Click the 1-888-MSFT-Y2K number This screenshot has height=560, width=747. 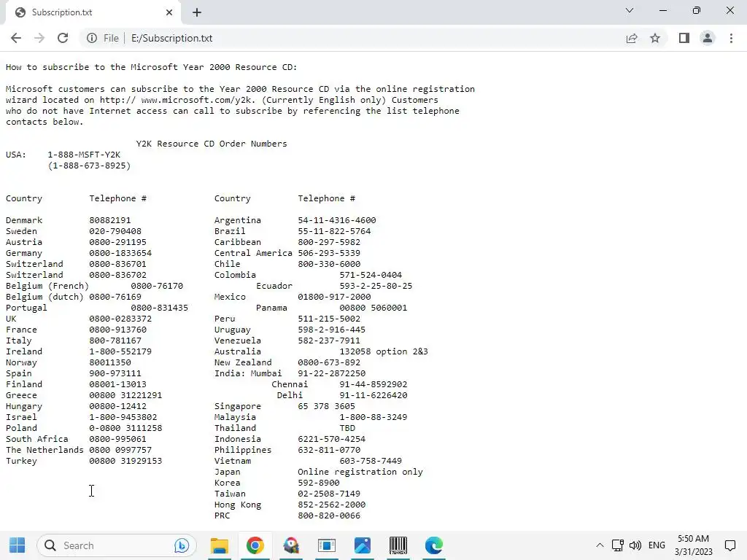click(x=84, y=155)
